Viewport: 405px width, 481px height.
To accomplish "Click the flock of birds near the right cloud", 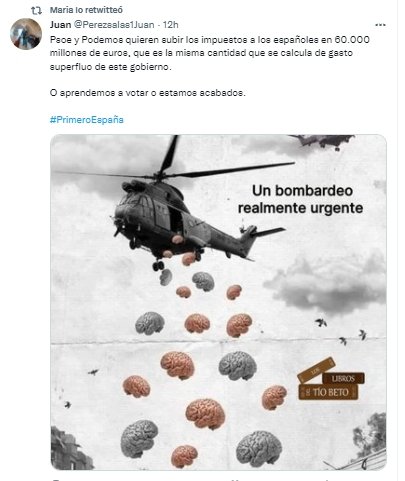I will click(x=341, y=331).
